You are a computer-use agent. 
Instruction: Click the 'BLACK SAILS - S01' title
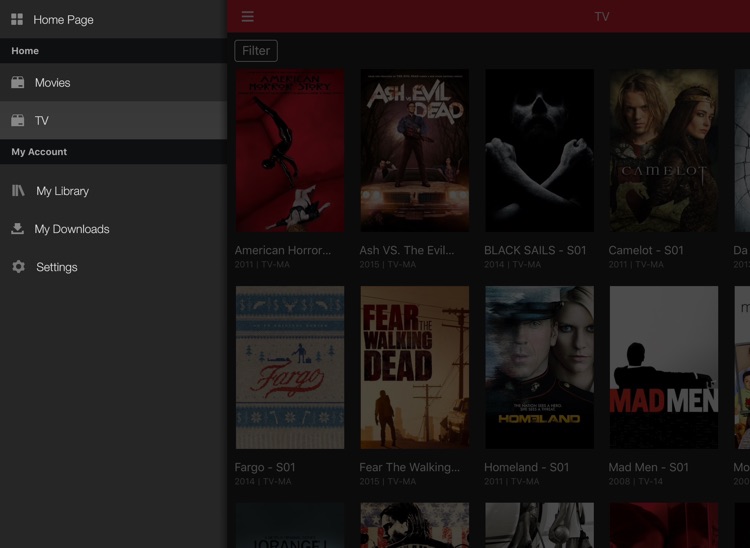[535, 250]
